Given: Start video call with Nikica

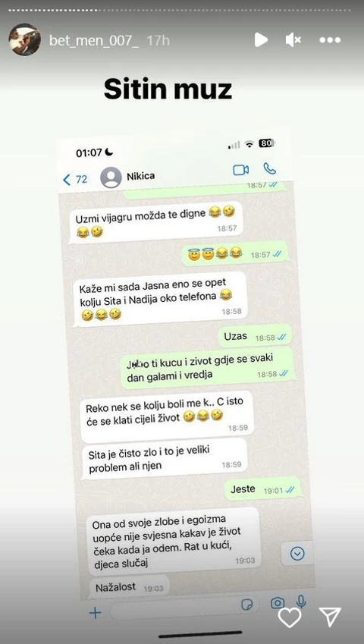Looking at the screenshot, I should (x=241, y=170).
